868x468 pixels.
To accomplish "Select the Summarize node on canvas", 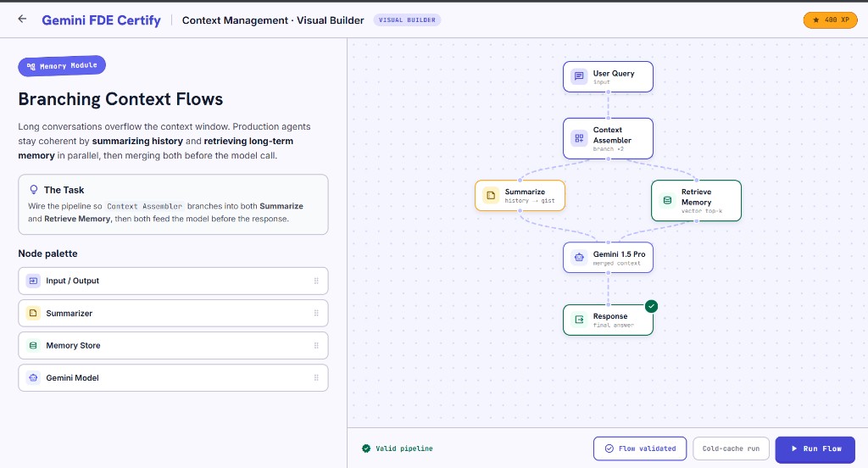I will [x=520, y=196].
